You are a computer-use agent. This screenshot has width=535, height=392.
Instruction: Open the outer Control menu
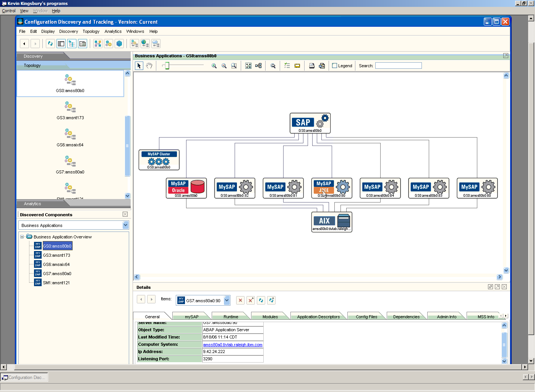tap(9, 11)
